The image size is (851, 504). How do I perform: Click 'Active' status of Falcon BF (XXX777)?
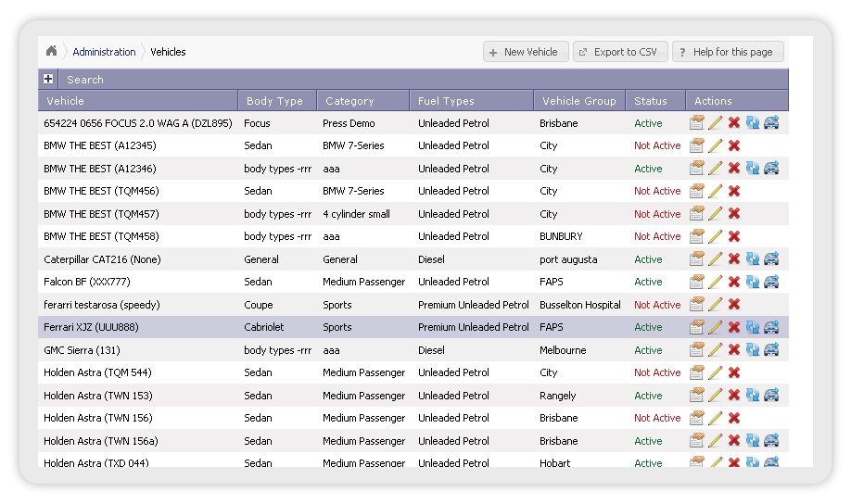pyautogui.click(x=648, y=282)
